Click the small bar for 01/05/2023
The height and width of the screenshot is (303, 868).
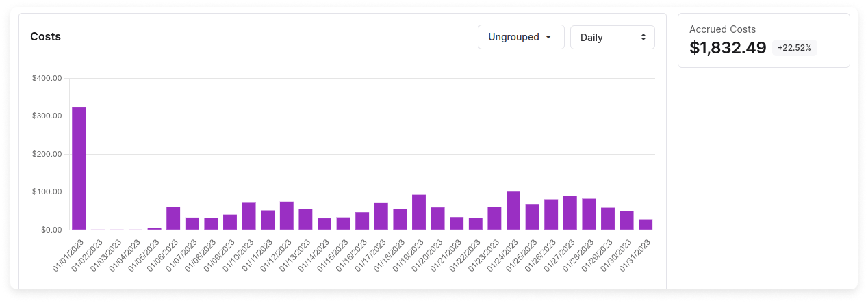155,228
